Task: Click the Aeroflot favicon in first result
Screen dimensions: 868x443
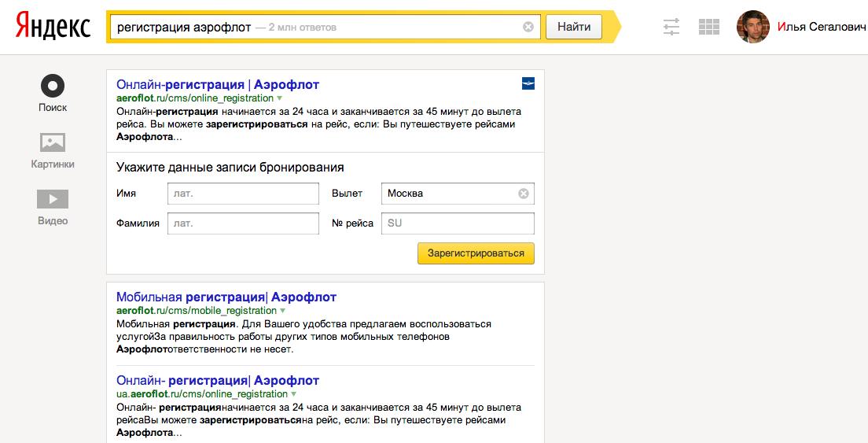Action: (x=528, y=83)
